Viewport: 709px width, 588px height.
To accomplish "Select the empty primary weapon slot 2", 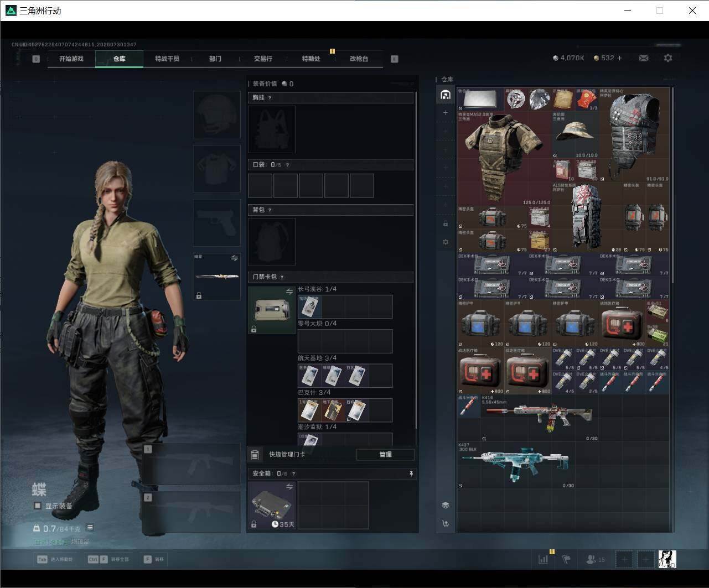I will (x=192, y=513).
